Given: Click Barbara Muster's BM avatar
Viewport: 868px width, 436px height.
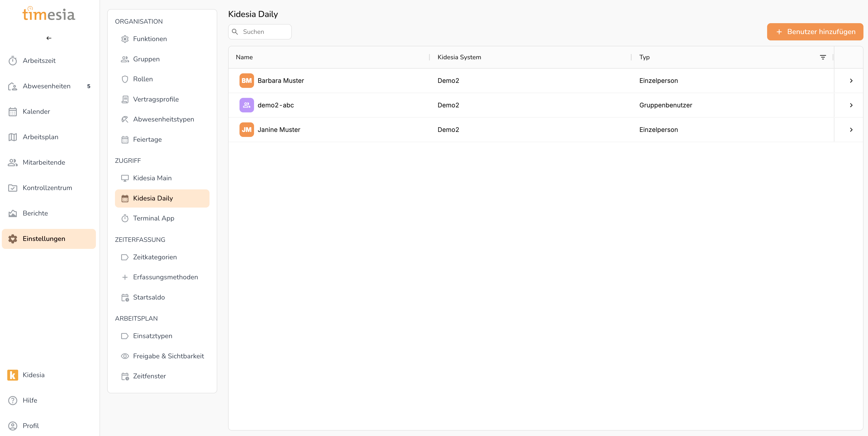Looking at the screenshot, I should pyautogui.click(x=246, y=80).
